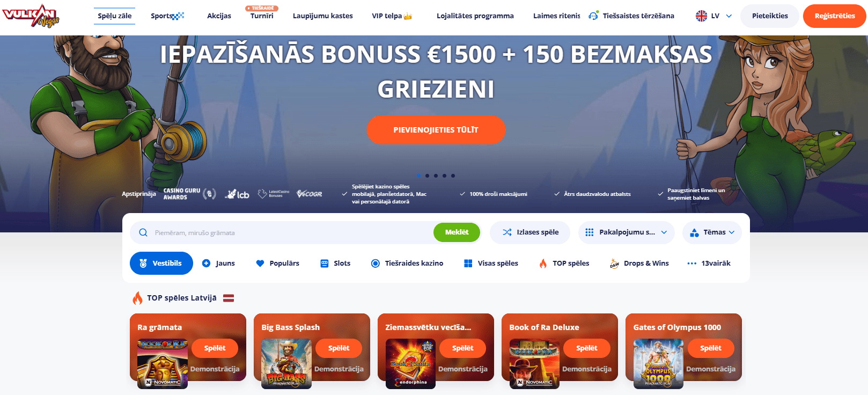Screen dimensions: 868x395
Task: Click the Pievienojieties tūlīt button
Action: tap(436, 130)
